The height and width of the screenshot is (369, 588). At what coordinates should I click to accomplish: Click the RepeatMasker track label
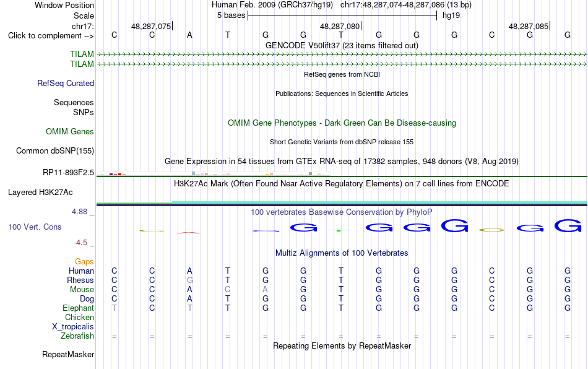coord(68,354)
